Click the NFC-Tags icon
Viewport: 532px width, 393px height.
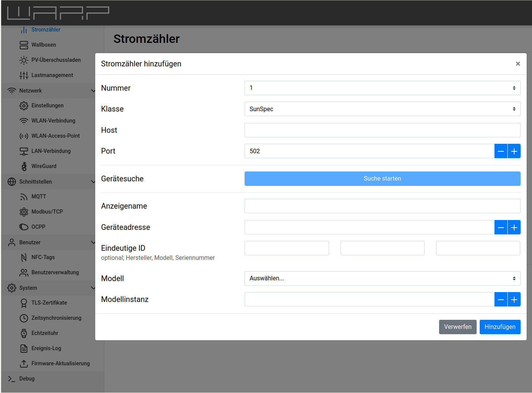point(24,258)
